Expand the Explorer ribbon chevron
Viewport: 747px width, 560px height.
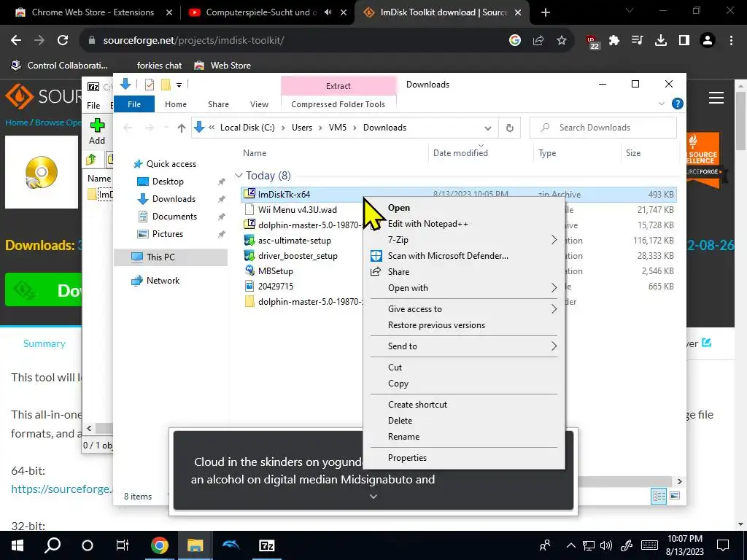point(661,104)
